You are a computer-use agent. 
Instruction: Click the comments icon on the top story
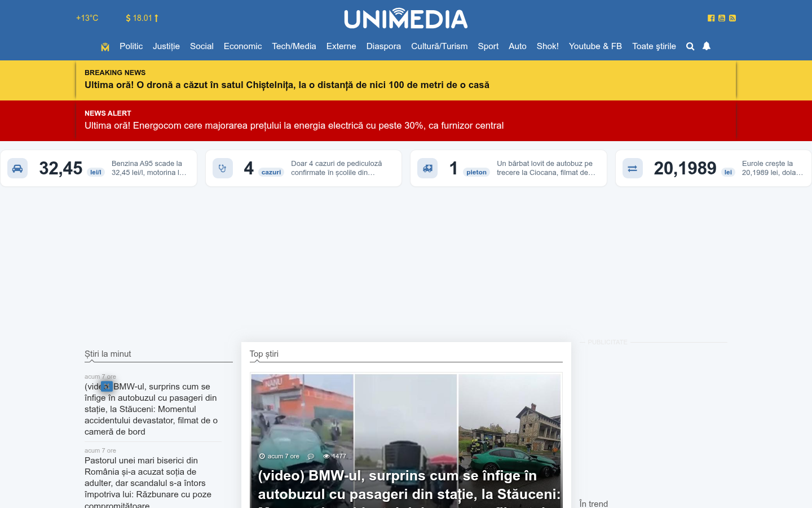[311, 456]
